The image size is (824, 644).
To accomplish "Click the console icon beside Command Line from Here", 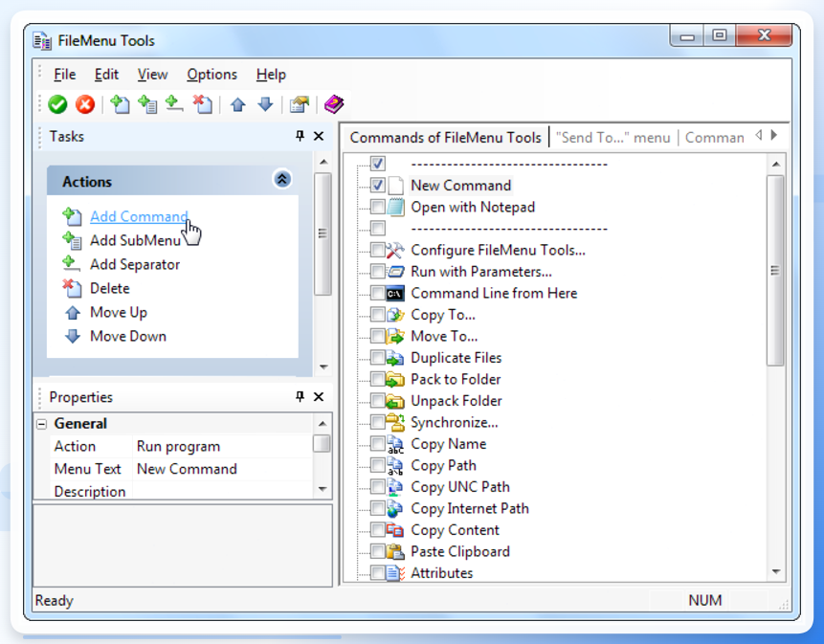I will point(395,293).
